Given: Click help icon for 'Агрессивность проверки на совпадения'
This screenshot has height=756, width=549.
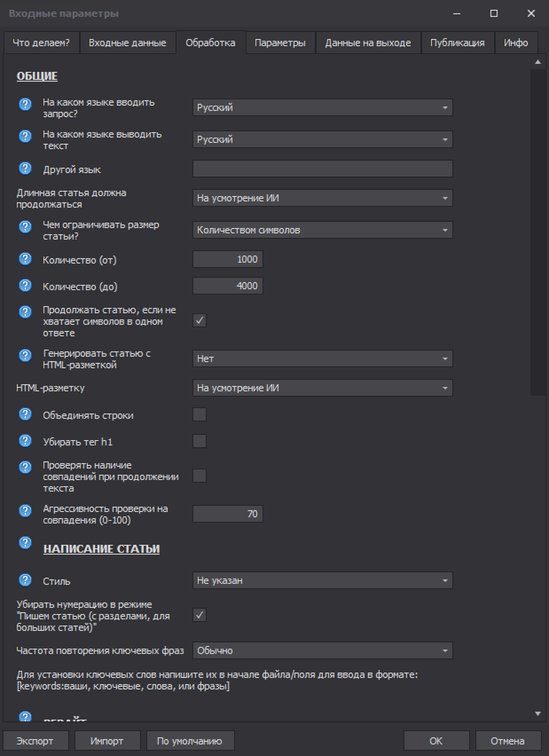Looking at the screenshot, I should (25, 511).
